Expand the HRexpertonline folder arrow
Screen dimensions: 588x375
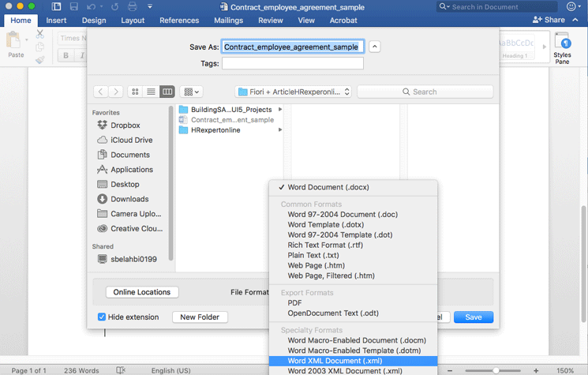coord(280,129)
